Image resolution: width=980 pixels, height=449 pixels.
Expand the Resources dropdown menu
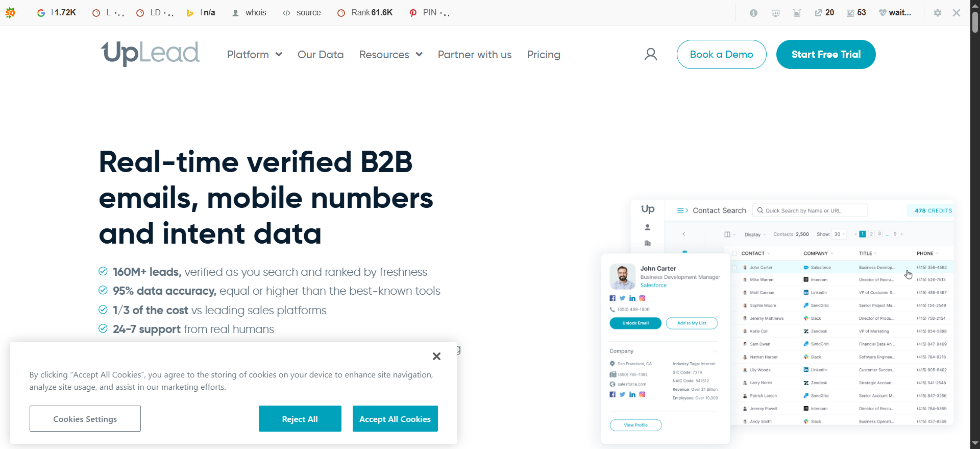tap(391, 55)
